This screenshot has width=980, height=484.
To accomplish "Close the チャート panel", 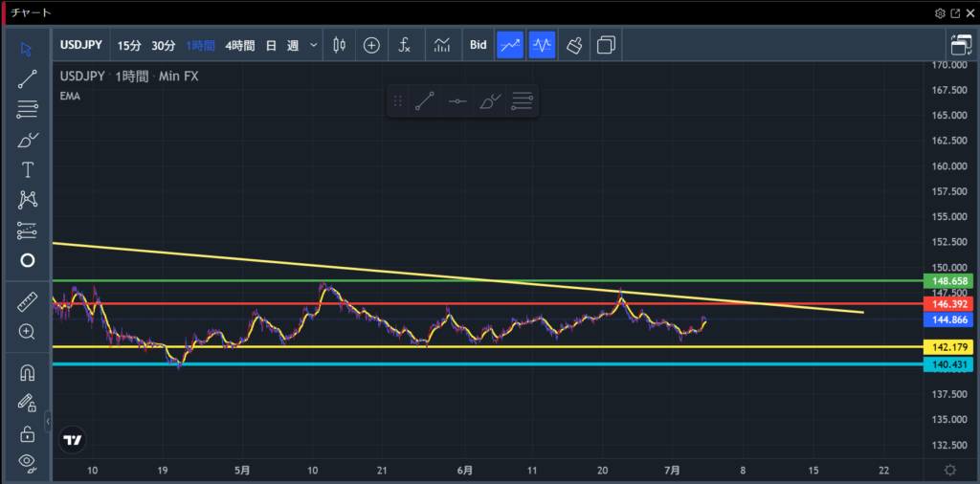I will coord(970,13).
